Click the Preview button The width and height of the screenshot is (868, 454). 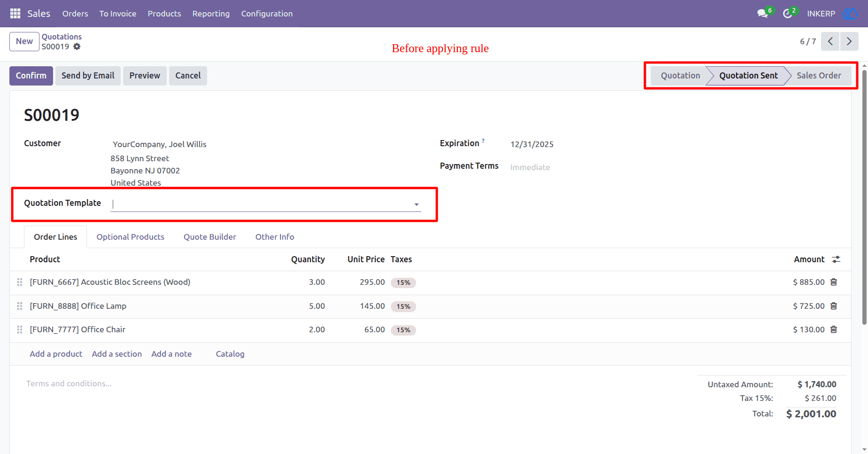coord(145,76)
